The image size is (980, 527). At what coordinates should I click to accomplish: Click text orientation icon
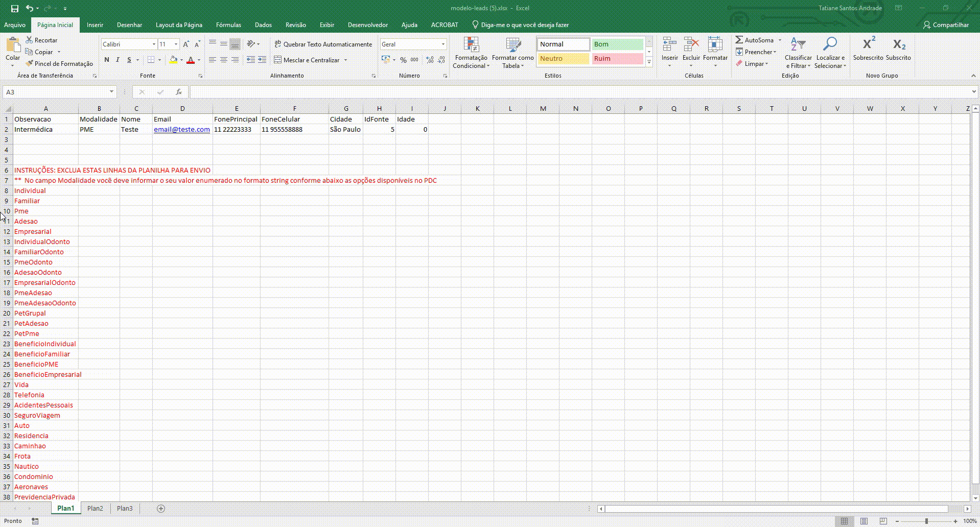coord(251,44)
